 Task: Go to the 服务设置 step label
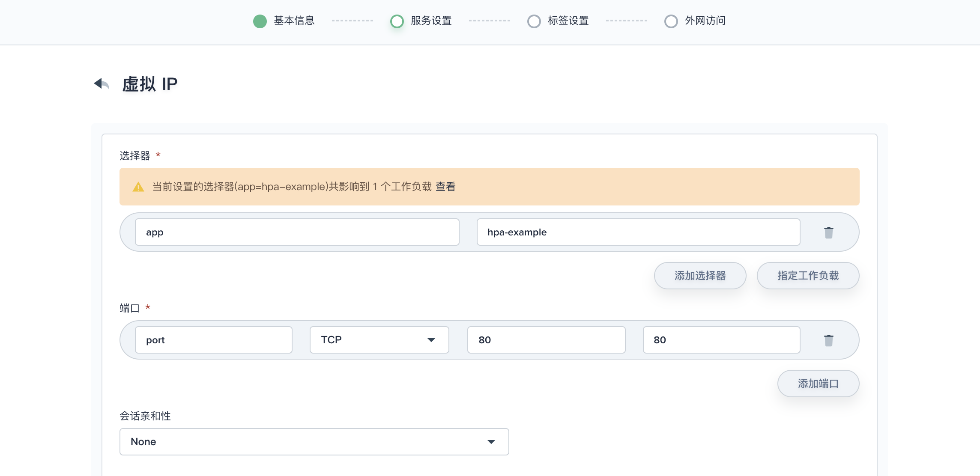coord(431,21)
